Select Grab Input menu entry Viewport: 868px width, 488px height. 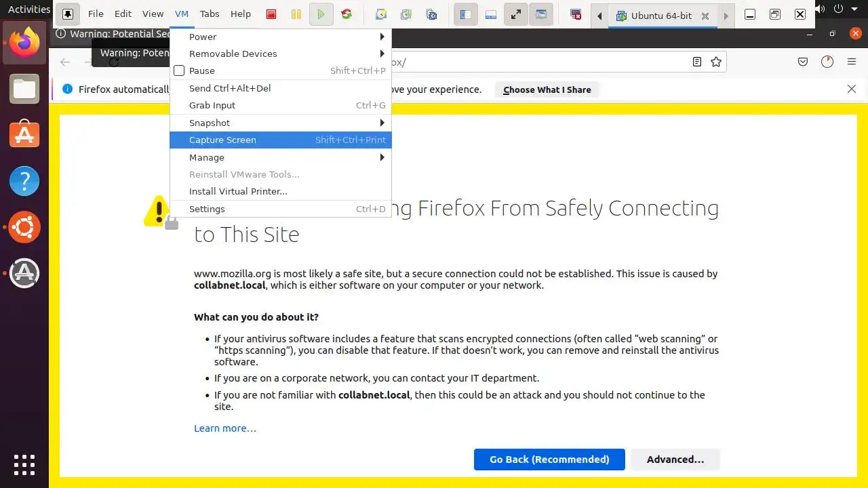pyautogui.click(x=281, y=105)
